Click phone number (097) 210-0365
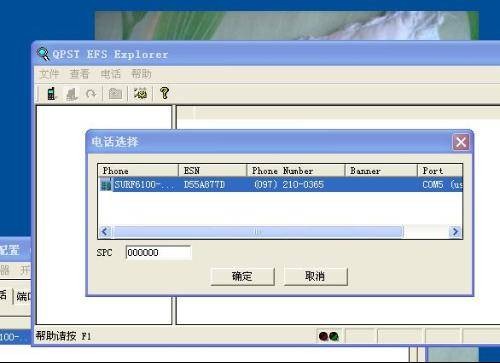This screenshot has width=500, height=363. (289, 184)
